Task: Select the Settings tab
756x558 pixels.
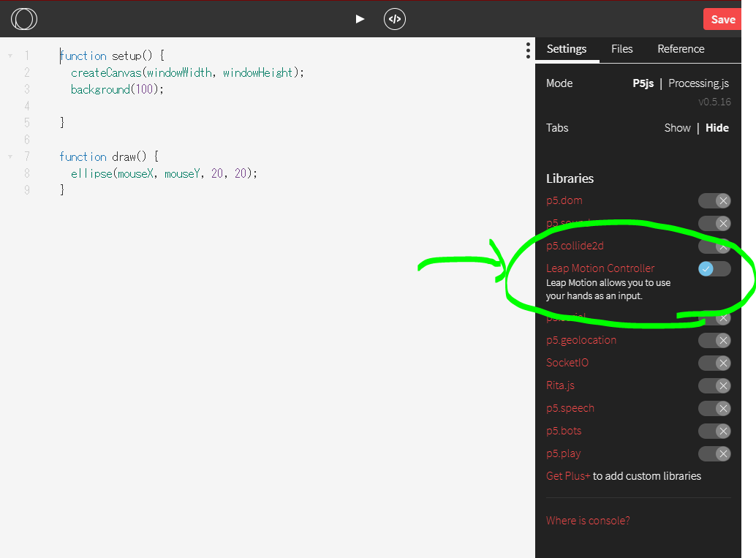Action: [x=567, y=49]
